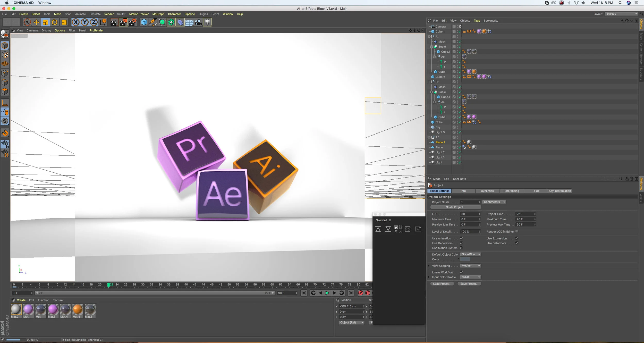Add a Camera object from toolbar
Viewport: 644px width, 343px height.
(x=198, y=22)
